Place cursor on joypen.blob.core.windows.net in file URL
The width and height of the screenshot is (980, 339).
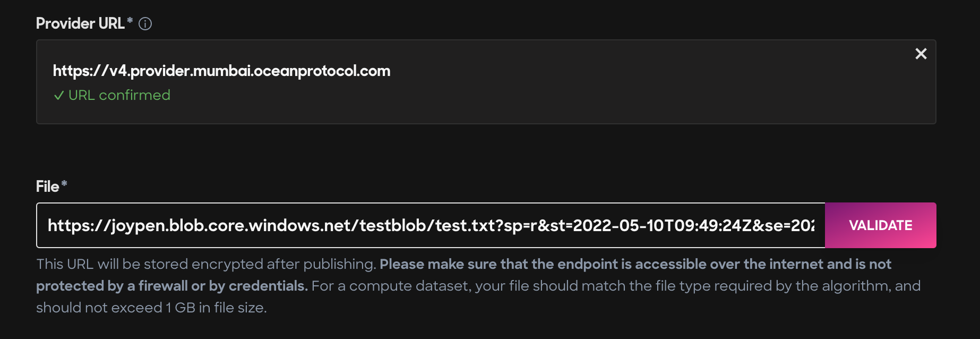point(231,226)
